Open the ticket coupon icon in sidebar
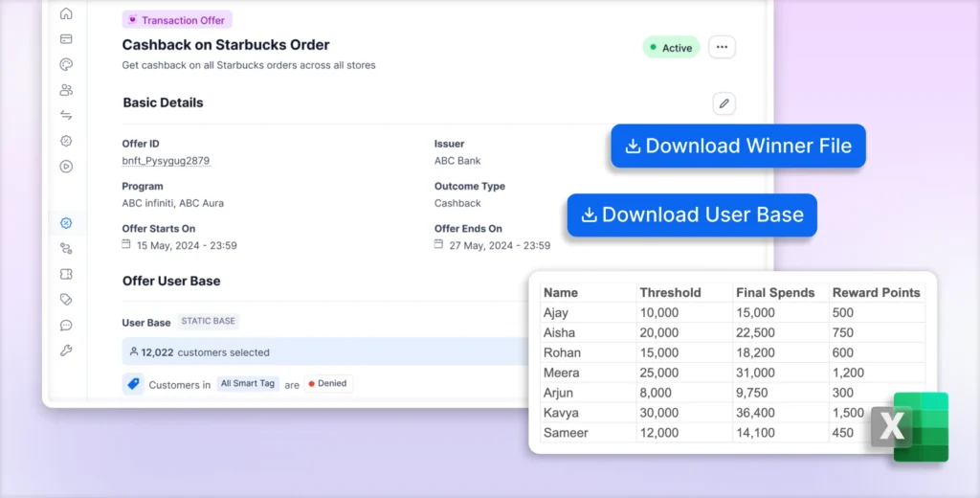 pos(66,274)
